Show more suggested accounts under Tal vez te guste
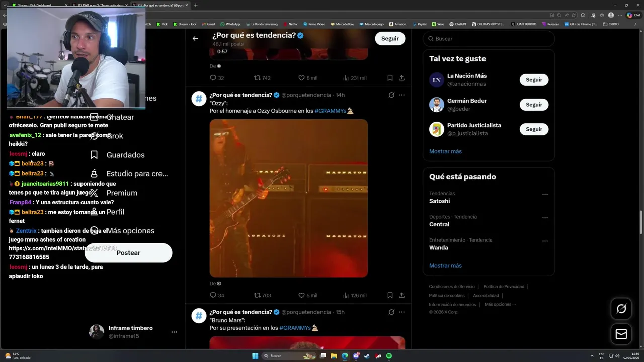Image resolution: width=644 pixels, height=362 pixels. coord(445,151)
